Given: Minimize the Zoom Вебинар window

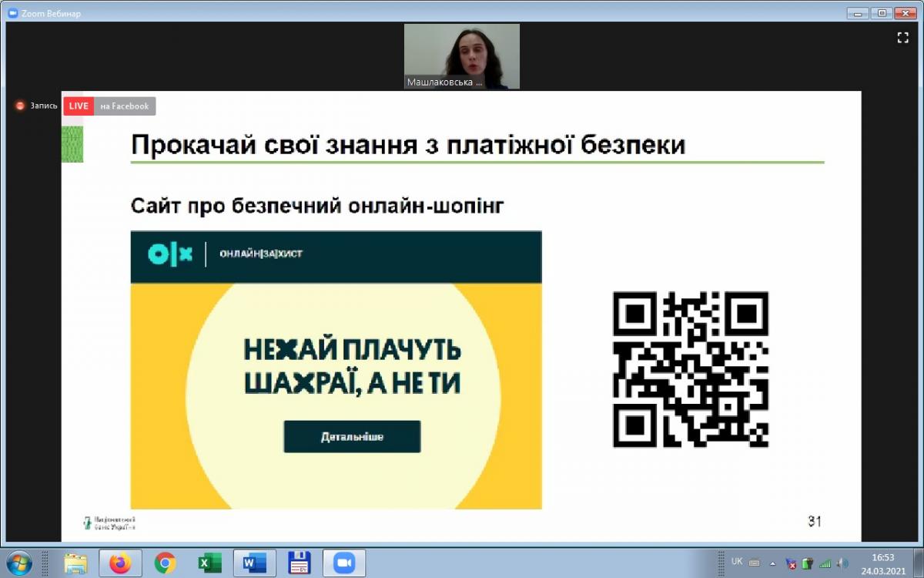Looking at the screenshot, I should (858, 12).
